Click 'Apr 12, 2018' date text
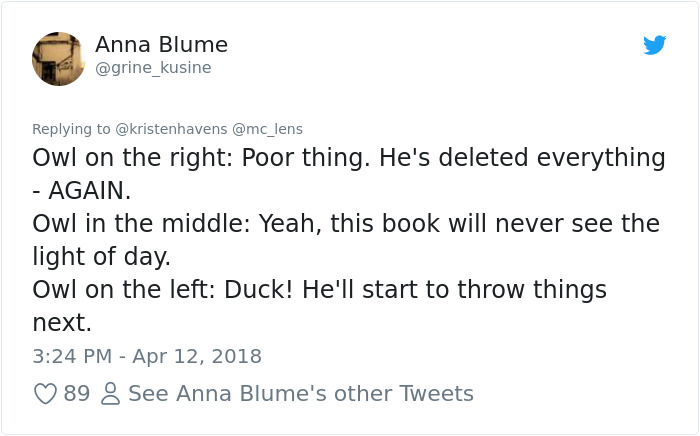Screen dimensions: 700x436 click(197, 356)
